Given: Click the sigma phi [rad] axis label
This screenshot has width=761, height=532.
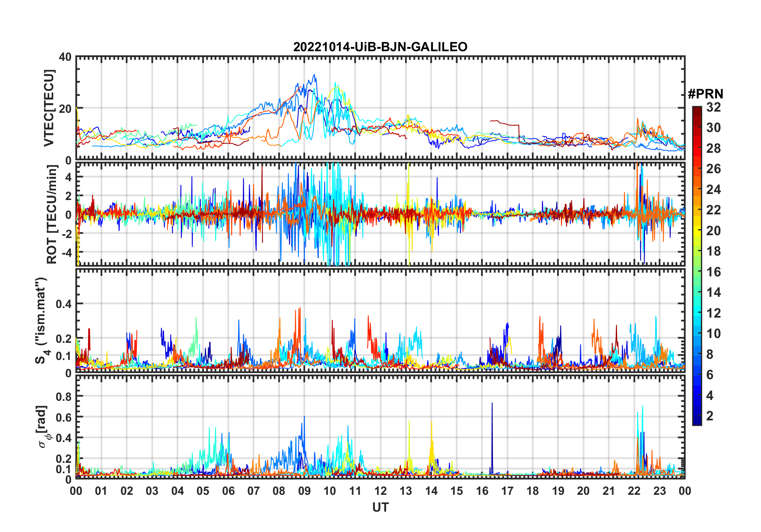Looking at the screenshot, I should pyautogui.click(x=43, y=426).
